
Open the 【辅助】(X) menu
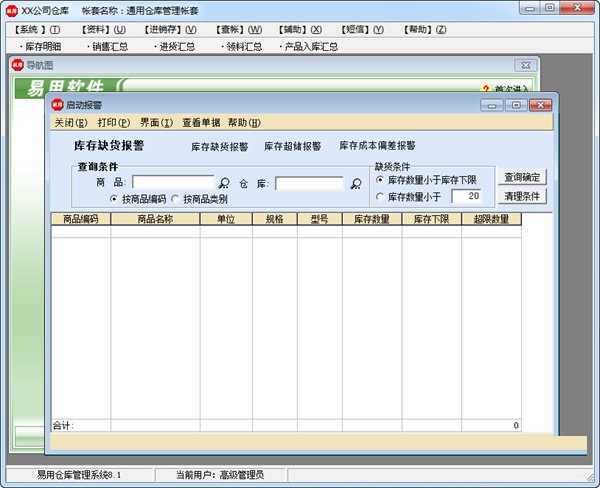point(300,29)
